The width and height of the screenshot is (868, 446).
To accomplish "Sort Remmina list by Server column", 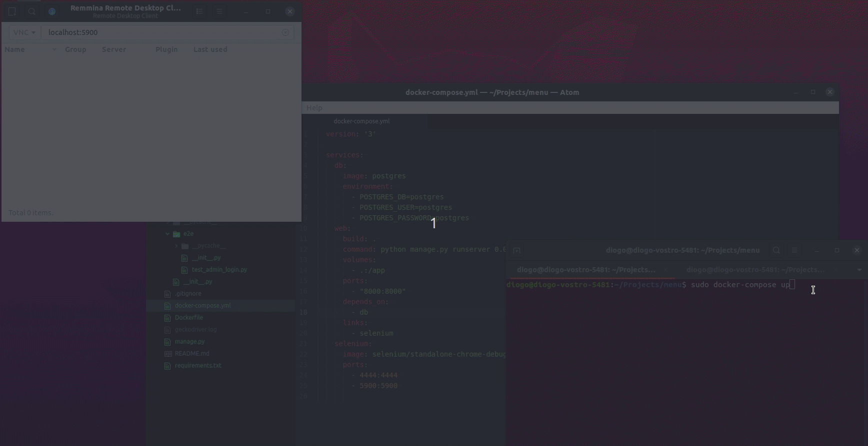I will pyautogui.click(x=114, y=49).
